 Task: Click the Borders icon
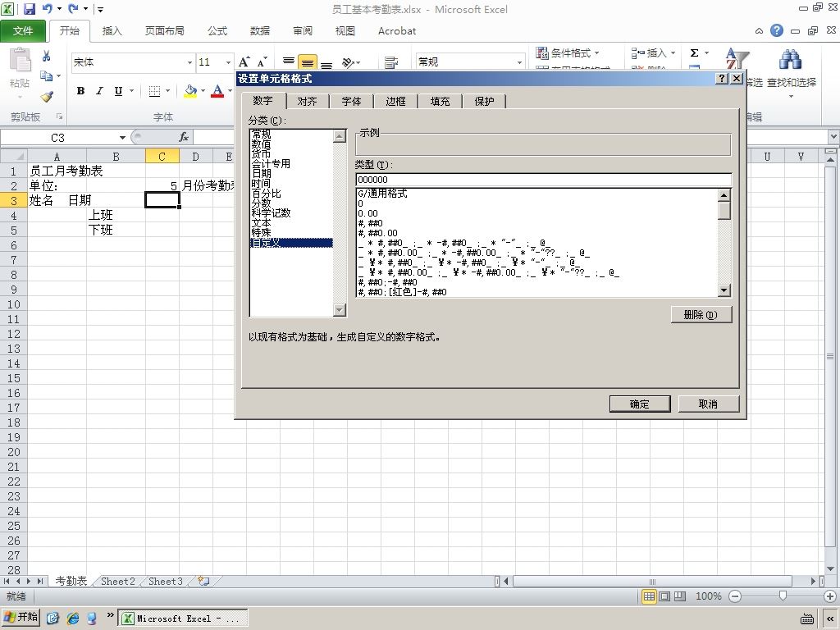154,91
